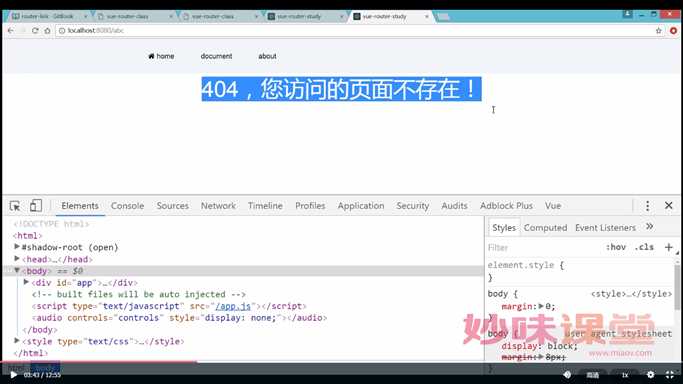683x384 pixels.
Task: Open the Sources tab
Action: point(172,206)
